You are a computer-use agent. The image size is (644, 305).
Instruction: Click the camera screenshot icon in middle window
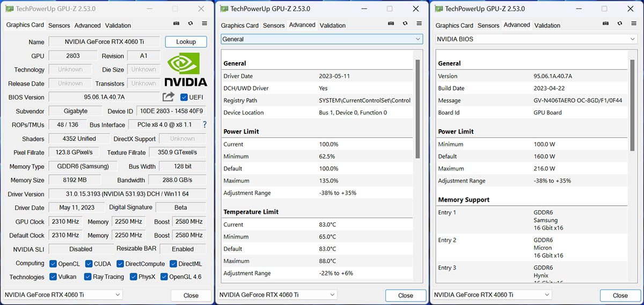coord(391,24)
